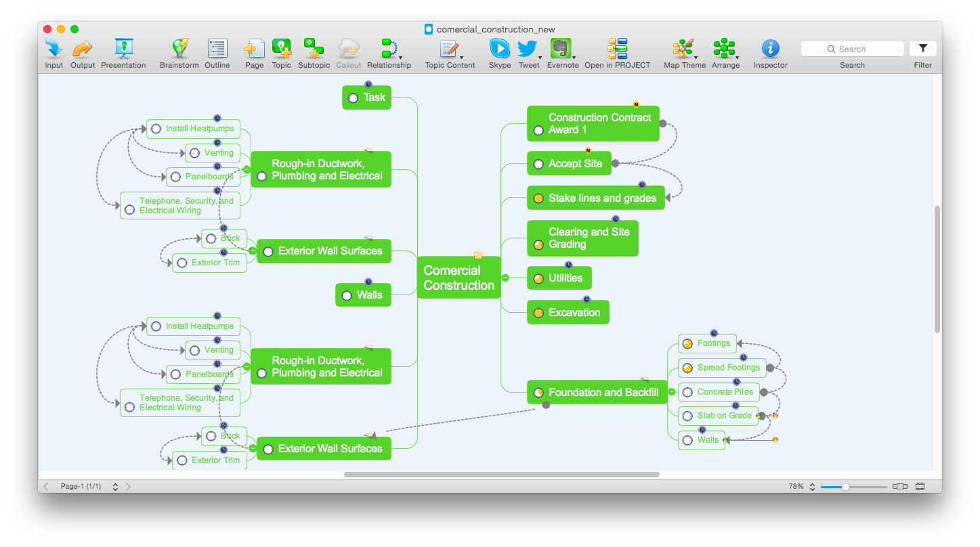Click the Relationship tool icon

pos(389,48)
